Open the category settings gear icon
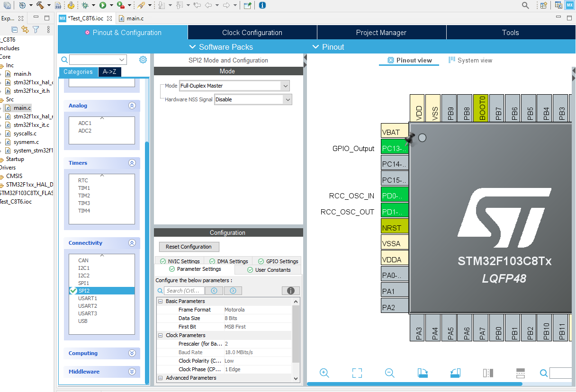The image size is (576, 392). (x=143, y=60)
